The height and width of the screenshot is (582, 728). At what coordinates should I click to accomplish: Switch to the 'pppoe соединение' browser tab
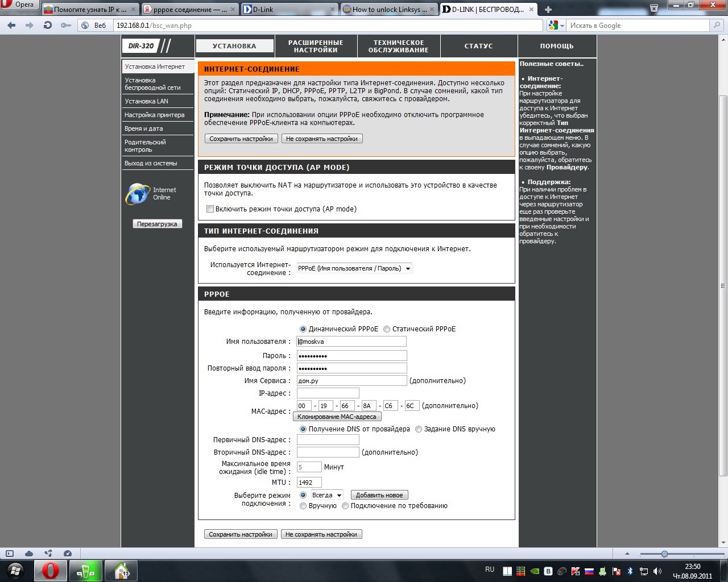189,10
